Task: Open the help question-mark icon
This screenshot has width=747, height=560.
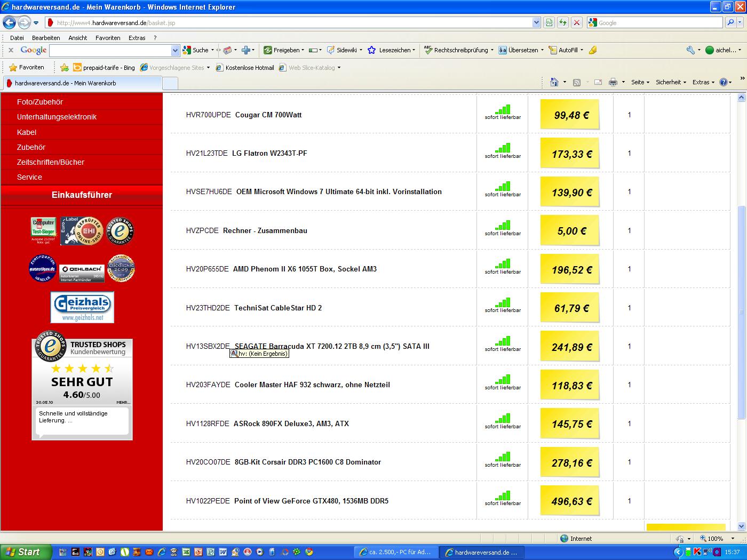Action: (x=724, y=82)
